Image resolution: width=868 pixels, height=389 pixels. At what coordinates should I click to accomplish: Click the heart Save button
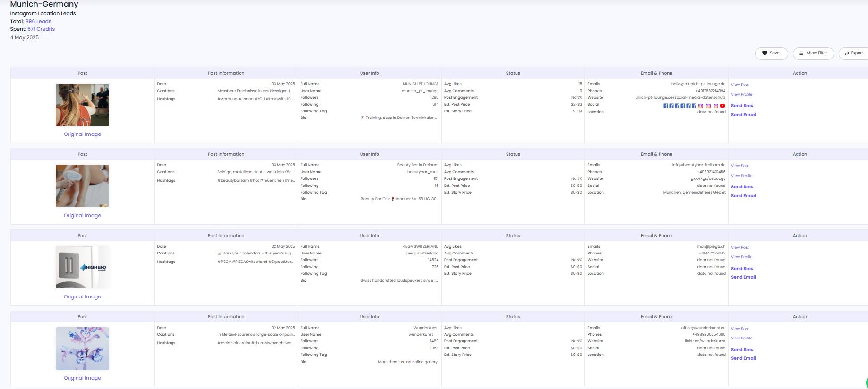[x=771, y=53]
